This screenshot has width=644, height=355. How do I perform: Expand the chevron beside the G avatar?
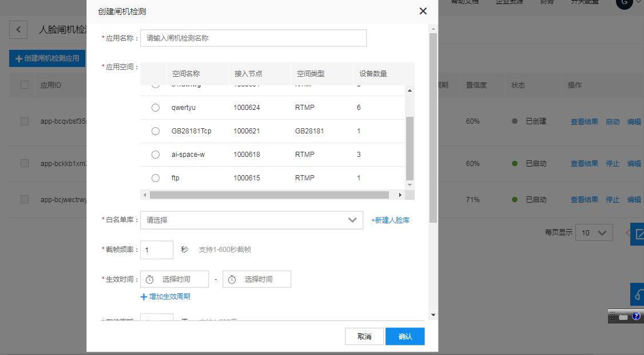[x=639, y=2]
